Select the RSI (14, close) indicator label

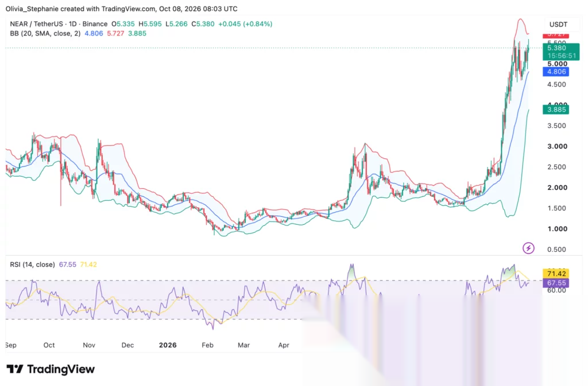pos(32,265)
